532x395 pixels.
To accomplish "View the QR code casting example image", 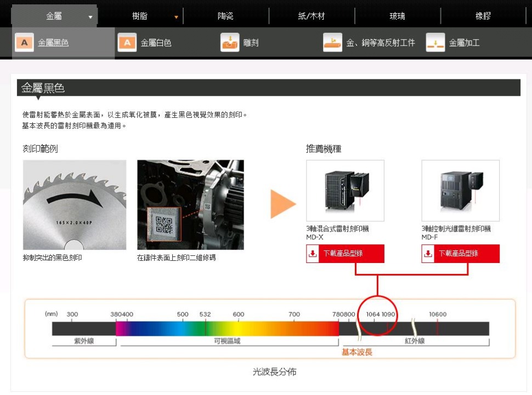I will (190, 204).
